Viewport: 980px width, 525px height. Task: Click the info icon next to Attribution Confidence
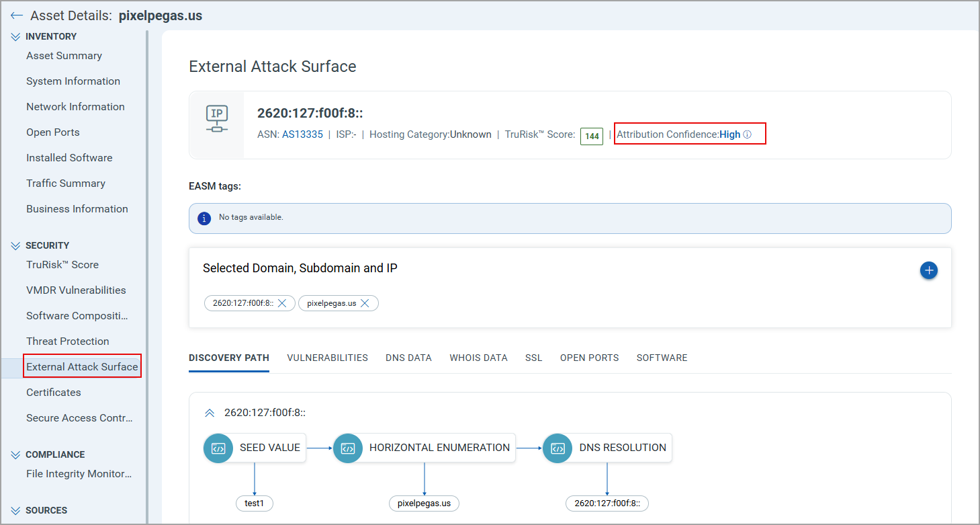748,134
